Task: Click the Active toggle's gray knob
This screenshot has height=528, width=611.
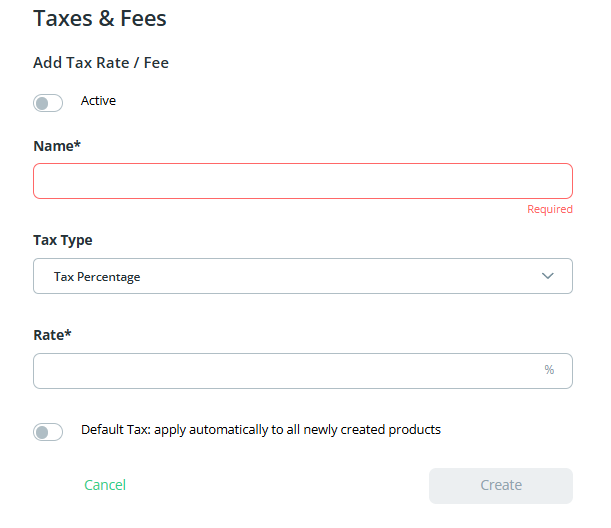Action: [x=42, y=103]
